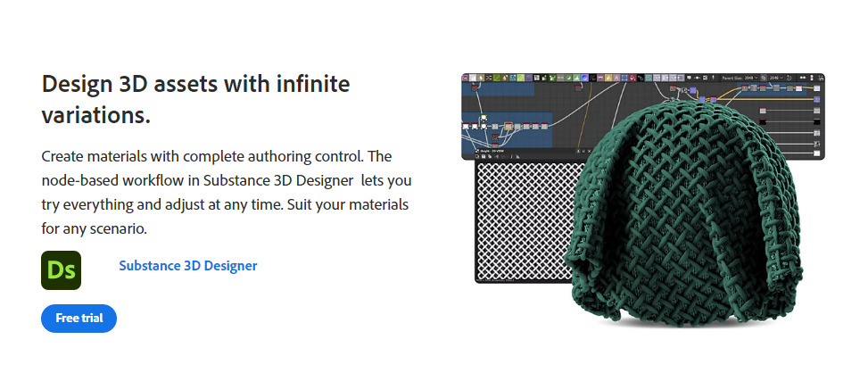The height and width of the screenshot is (381, 868).
Task: Click the Free trial button
Action: (79, 318)
